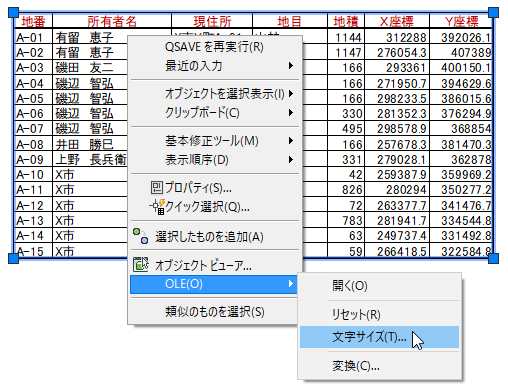Expand 表示順序(D) submenu arrow
Image resolution: width=508 pixels, height=388 pixels.
291,160
